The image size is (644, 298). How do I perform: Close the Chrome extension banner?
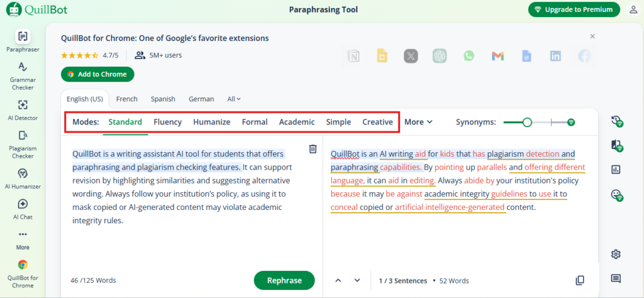[x=592, y=36]
